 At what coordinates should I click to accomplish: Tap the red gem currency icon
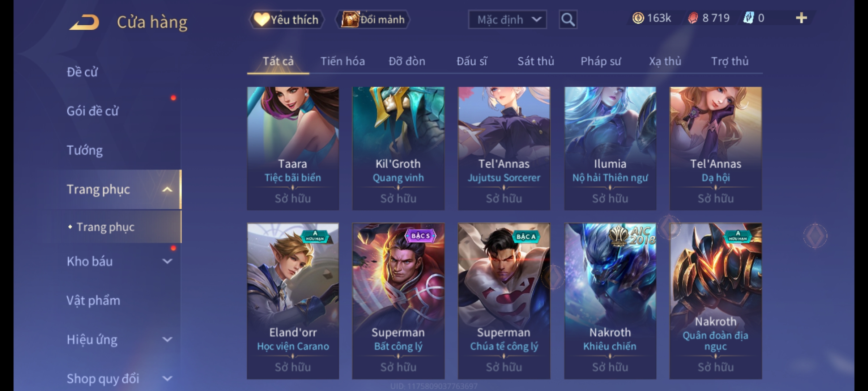(693, 18)
